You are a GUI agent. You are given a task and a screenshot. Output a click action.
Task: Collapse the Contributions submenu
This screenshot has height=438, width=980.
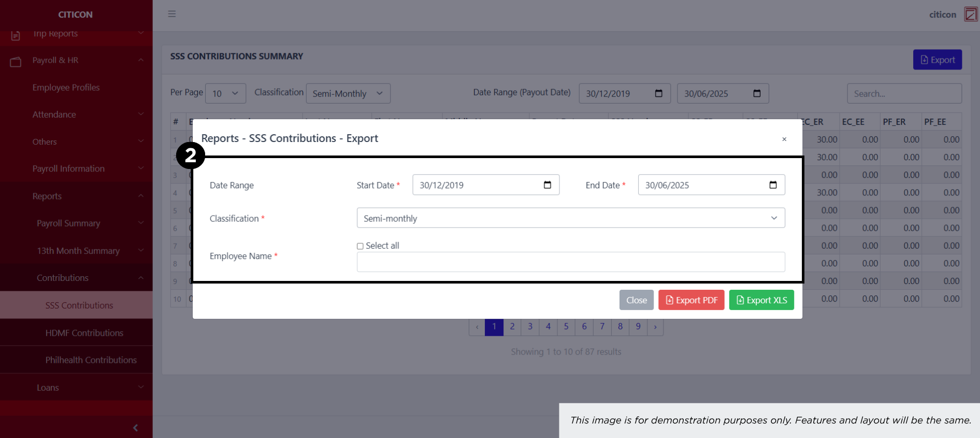click(x=141, y=278)
